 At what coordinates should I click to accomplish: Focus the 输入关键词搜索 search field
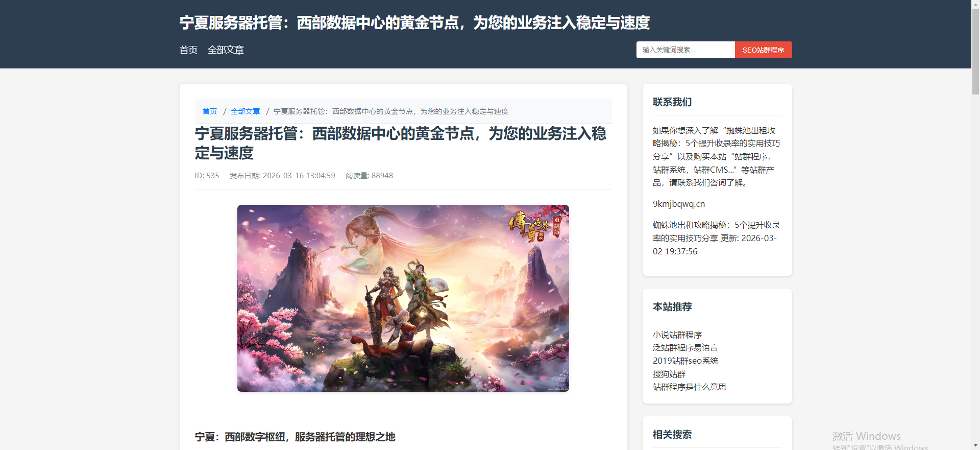pyautogui.click(x=685, y=50)
